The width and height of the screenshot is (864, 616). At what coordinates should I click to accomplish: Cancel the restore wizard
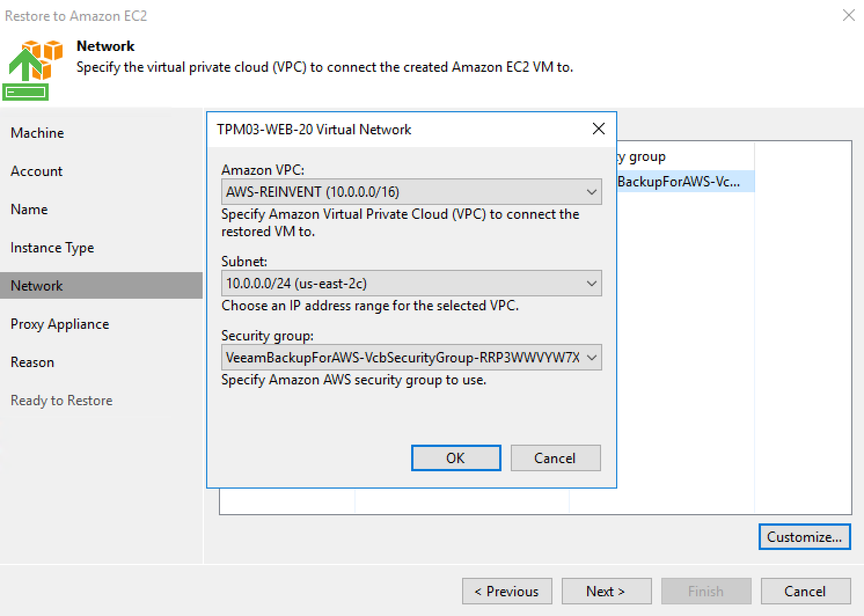click(806, 591)
